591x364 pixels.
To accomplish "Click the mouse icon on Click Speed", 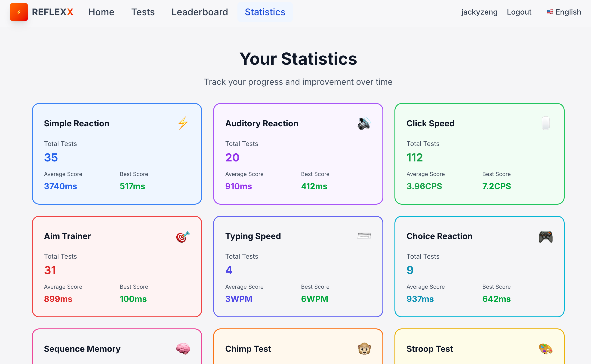I will click(x=545, y=123).
